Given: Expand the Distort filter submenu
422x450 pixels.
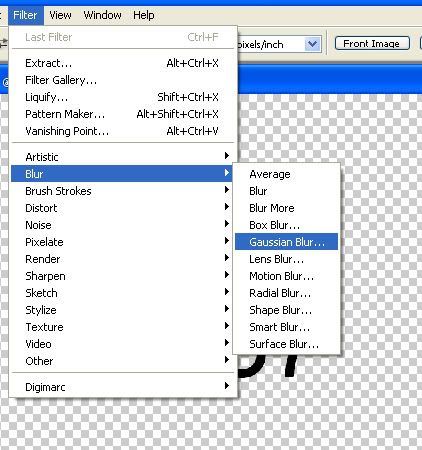Looking at the screenshot, I should click(x=122, y=208).
